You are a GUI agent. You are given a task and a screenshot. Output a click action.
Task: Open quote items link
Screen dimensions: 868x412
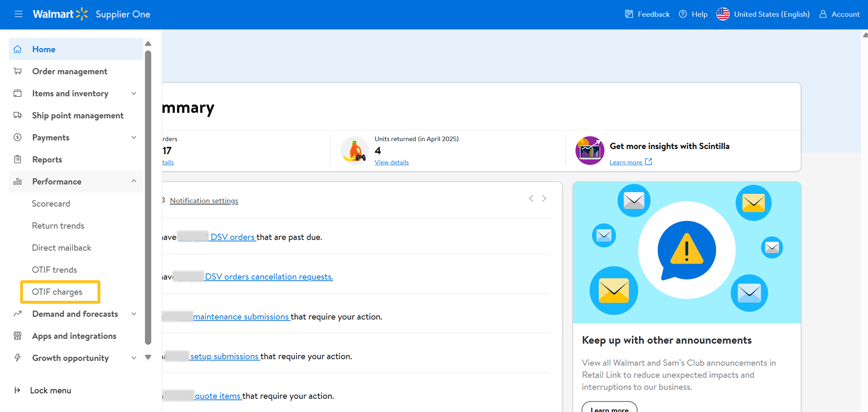click(217, 396)
